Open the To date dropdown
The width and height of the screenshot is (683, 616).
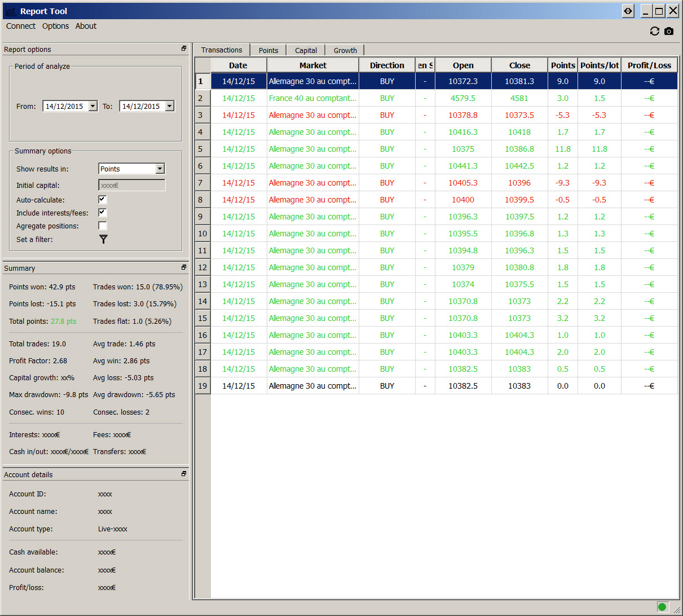pos(170,106)
